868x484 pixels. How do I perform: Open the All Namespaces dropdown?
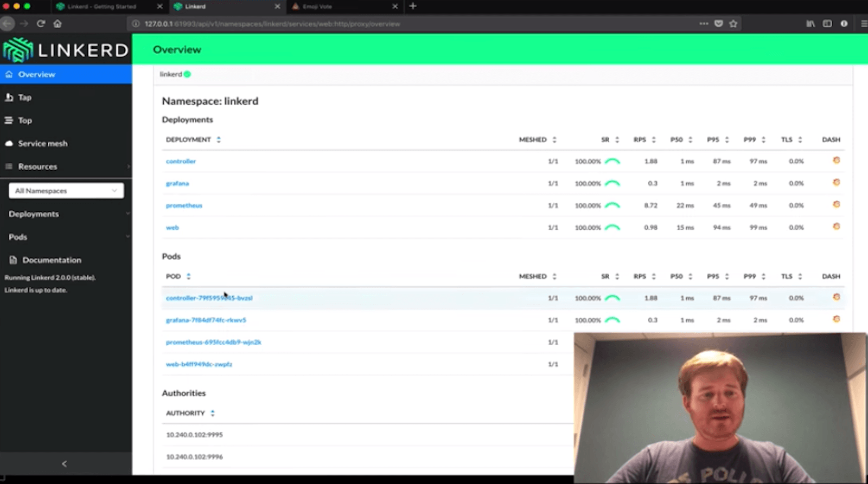point(66,191)
